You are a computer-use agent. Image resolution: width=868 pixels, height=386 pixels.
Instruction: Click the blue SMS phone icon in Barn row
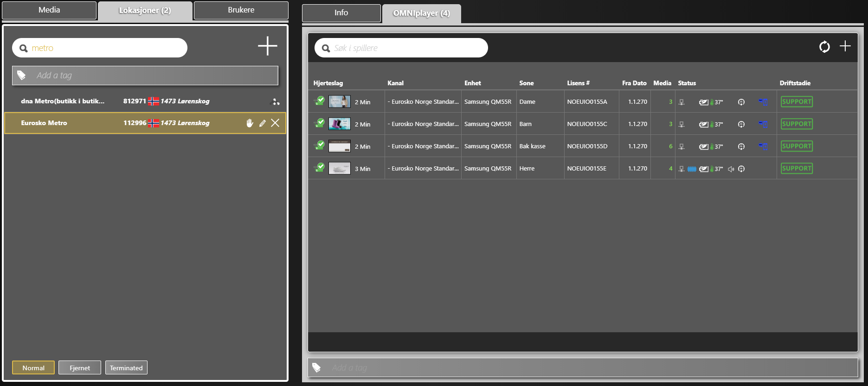pyautogui.click(x=763, y=124)
